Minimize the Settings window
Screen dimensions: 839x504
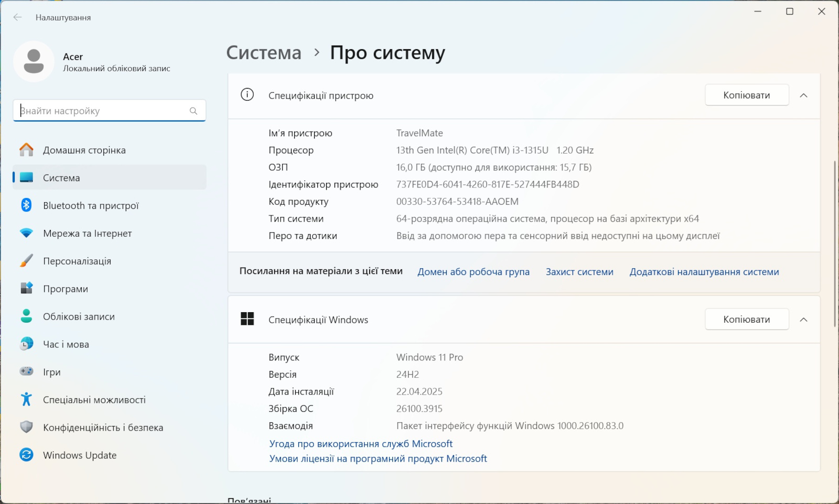758,12
